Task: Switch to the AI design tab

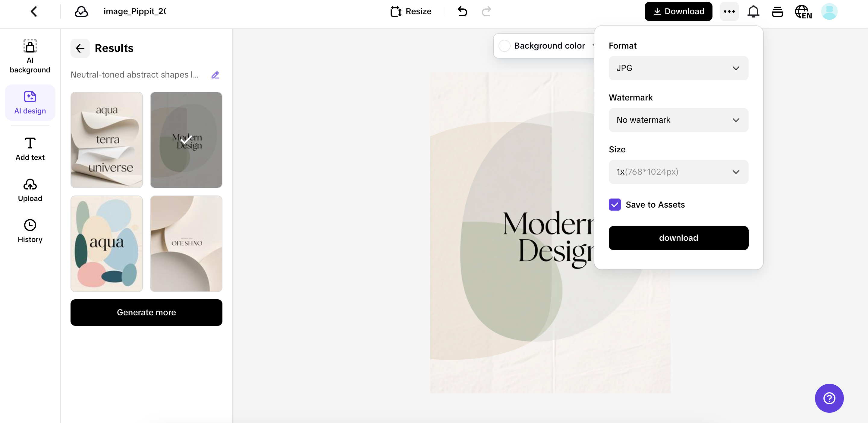Action: pyautogui.click(x=30, y=103)
